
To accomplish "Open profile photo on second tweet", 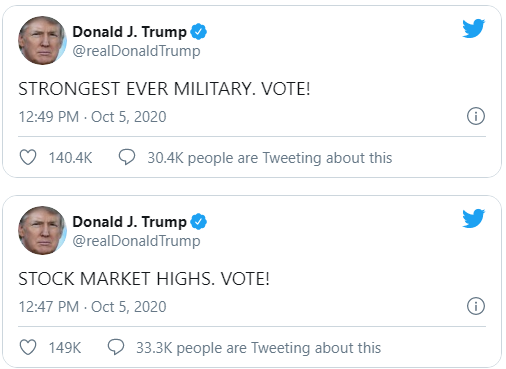I will pyautogui.click(x=42, y=230).
